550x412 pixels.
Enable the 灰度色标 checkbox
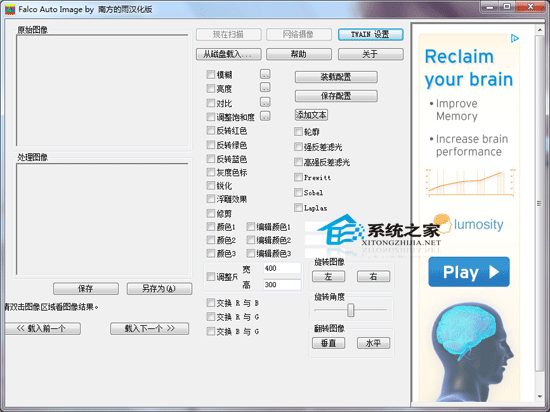coord(210,172)
